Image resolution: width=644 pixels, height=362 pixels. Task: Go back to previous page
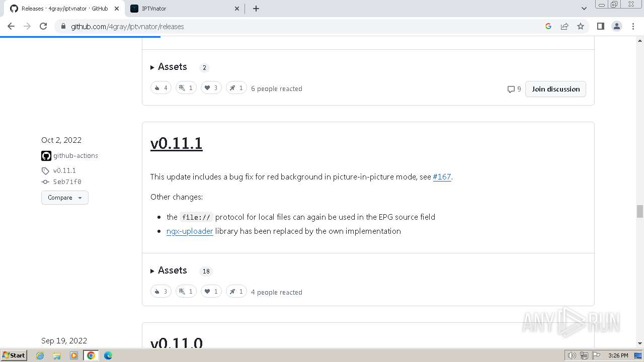(11, 26)
